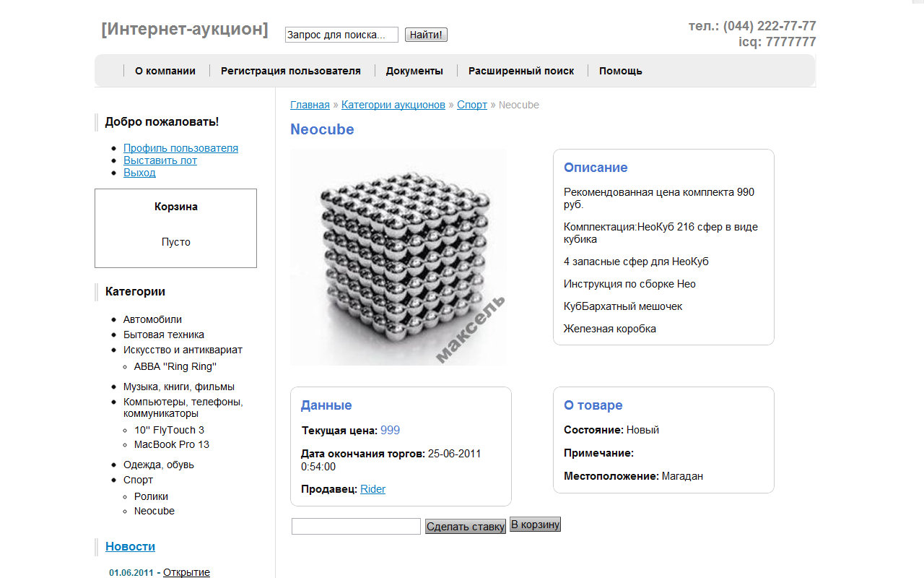Click the Корзина cart heading
Screen dimensions: 924x578
pos(175,207)
